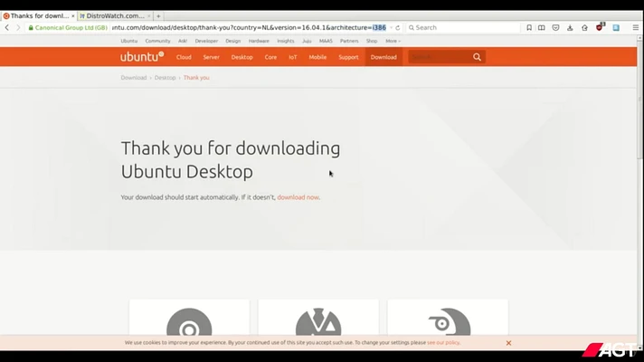This screenshot has width=644, height=362.
Task: Click the home icon in toolbar
Action: (584, 27)
